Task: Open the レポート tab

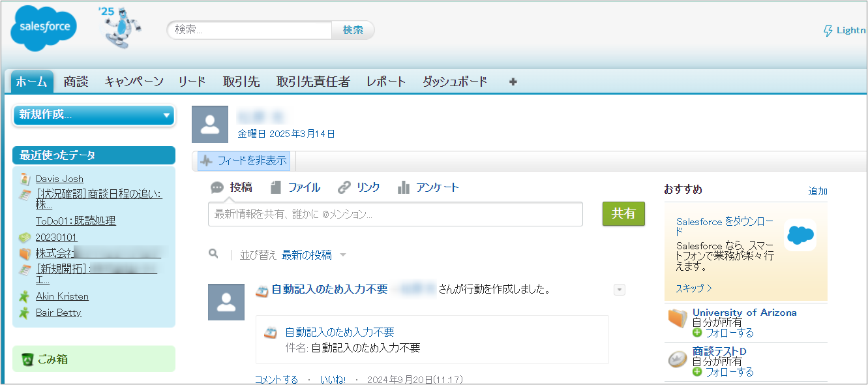Action: pyautogui.click(x=385, y=81)
